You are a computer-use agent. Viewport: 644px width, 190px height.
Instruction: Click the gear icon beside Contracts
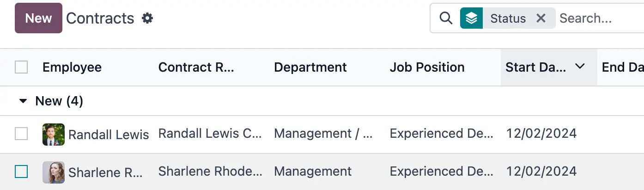tap(147, 18)
